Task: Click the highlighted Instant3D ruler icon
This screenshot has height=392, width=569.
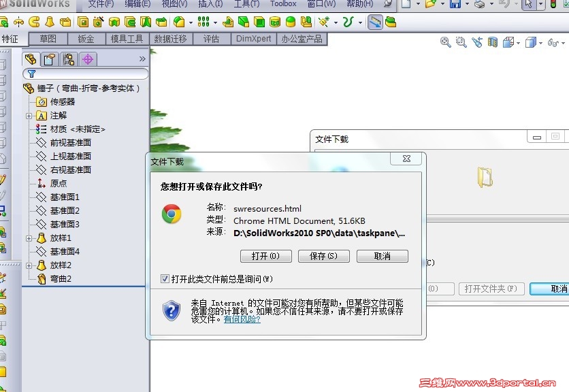Action: tap(375, 22)
